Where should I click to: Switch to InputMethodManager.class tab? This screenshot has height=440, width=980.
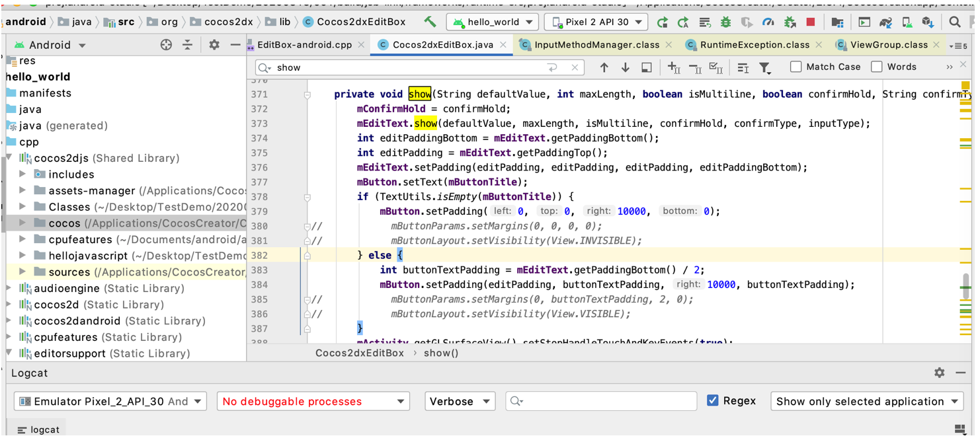pos(596,45)
